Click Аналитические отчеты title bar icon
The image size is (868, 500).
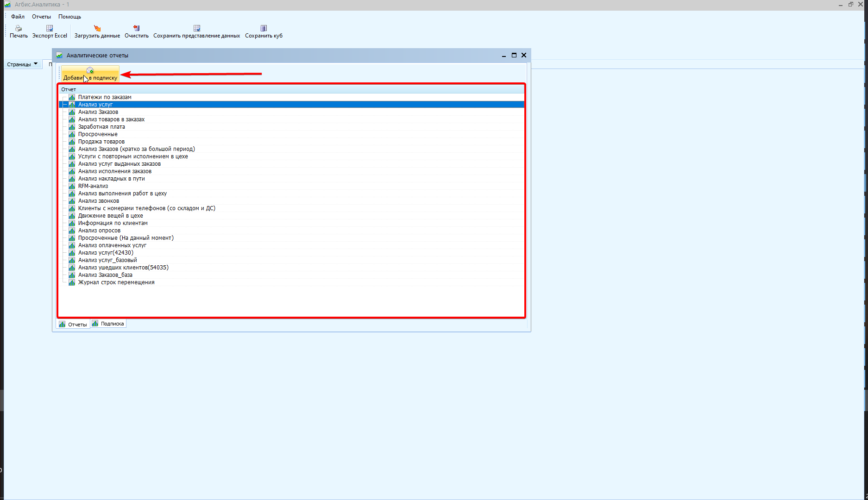click(x=59, y=55)
